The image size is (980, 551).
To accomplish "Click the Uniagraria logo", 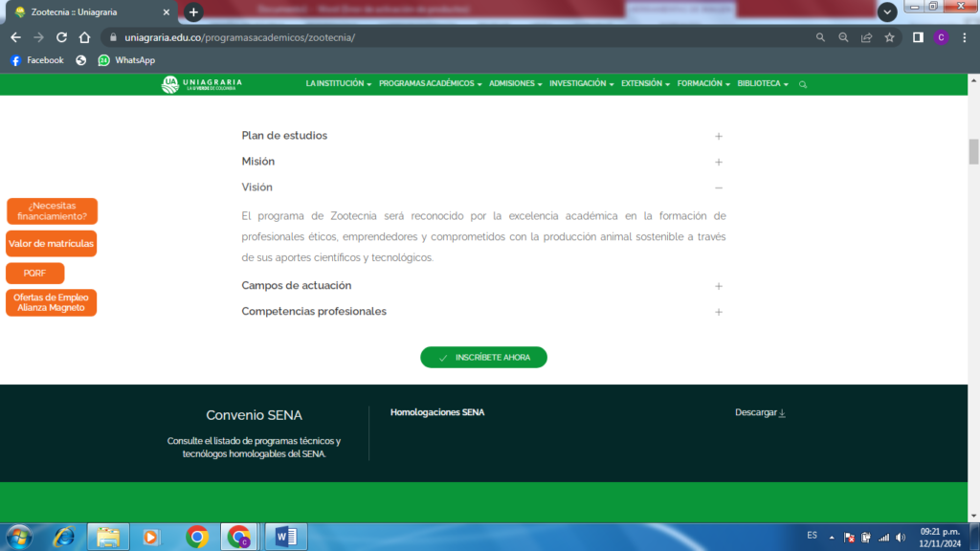I will pyautogui.click(x=202, y=84).
